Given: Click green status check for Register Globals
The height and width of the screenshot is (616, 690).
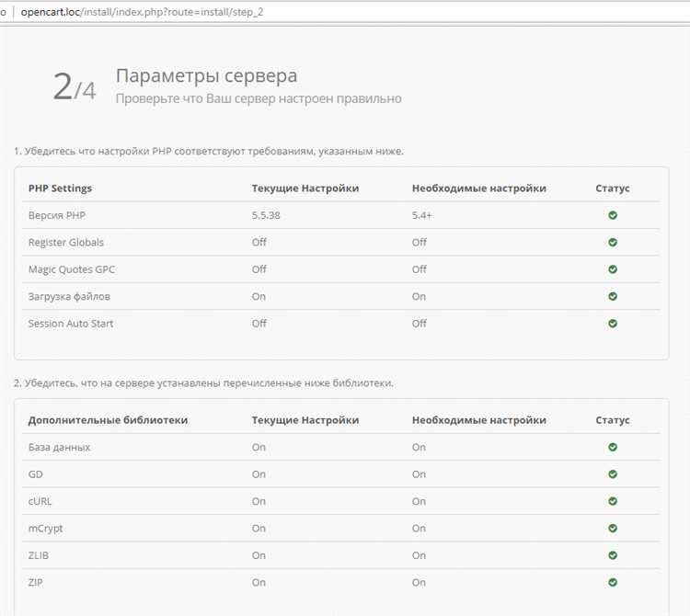Looking at the screenshot, I should [x=613, y=243].
